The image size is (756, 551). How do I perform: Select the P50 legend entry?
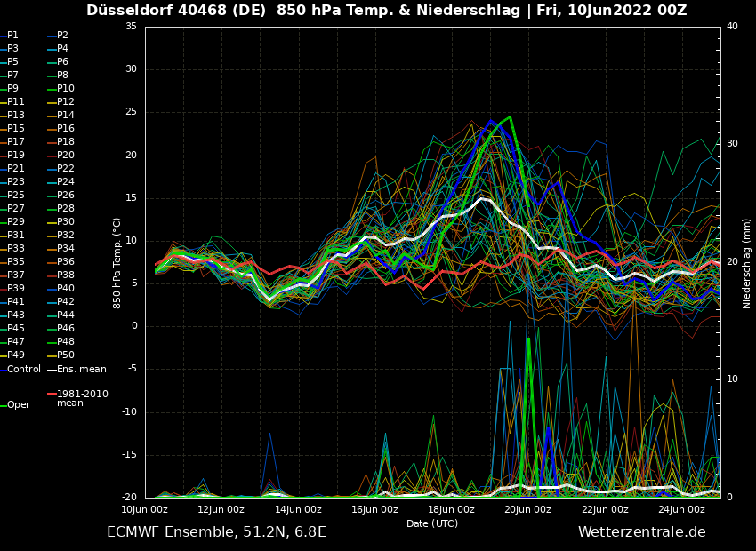[x=66, y=355]
